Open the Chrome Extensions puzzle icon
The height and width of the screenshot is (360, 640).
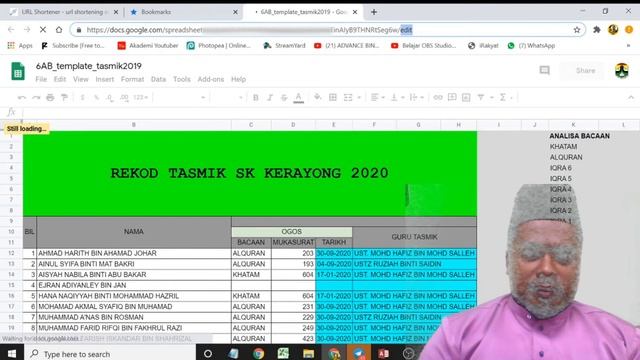point(597,29)
